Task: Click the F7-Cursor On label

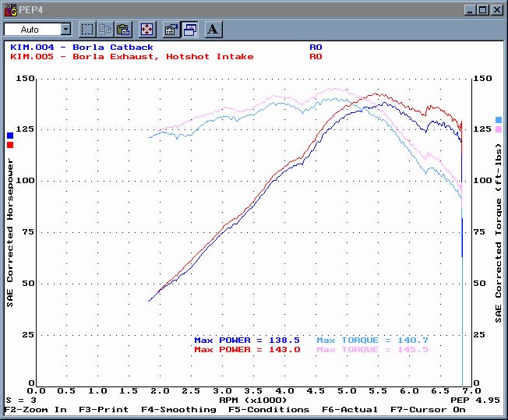Action: pyautogui.click(x=428, y=410)
